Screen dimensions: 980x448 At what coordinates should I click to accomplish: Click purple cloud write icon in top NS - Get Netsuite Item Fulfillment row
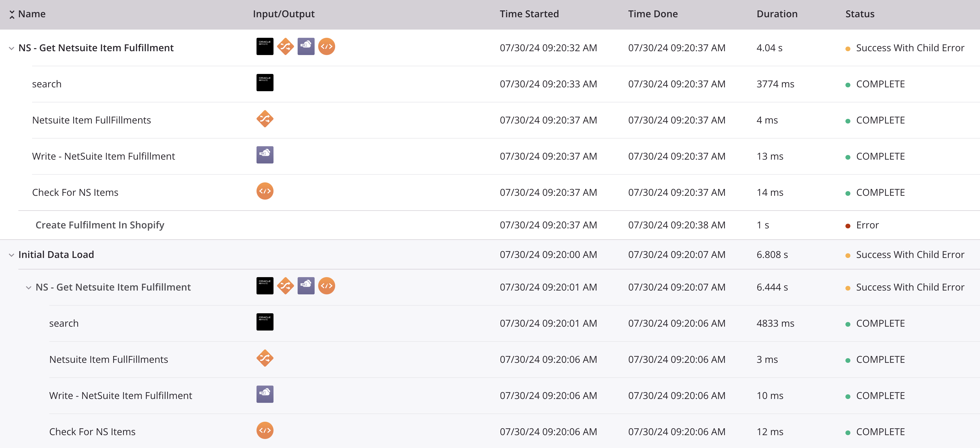[306, 46]
